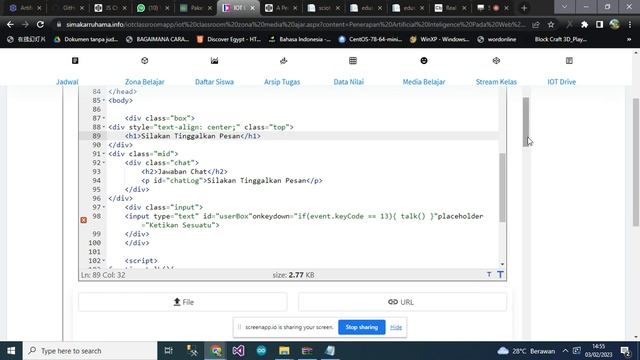The image size is (640, 360).
Task: Open a new browser tab
Action: pyautogui.click(x=524, y=8)
